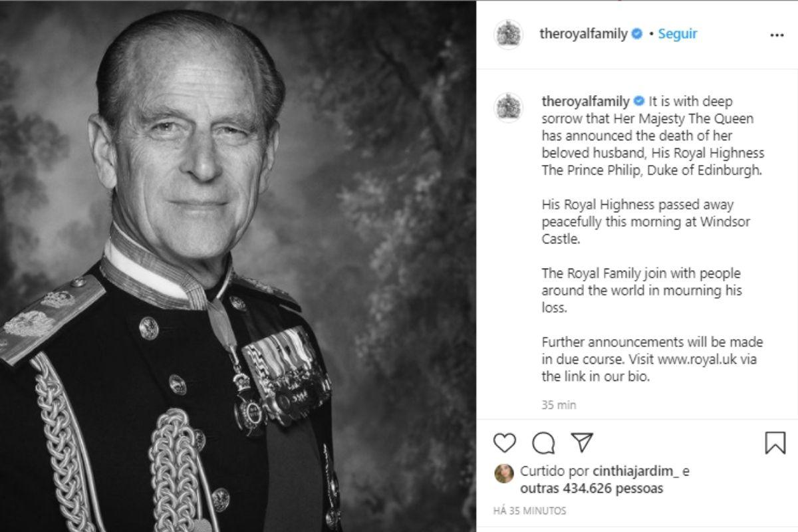This screenshot has height=532, width=798.
Task: Follow the account with Seguir
Action: (x=677, y=34)
